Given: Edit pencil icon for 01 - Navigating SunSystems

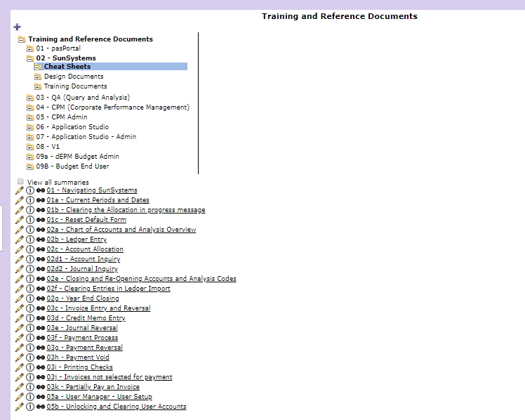Looking at the screenshot, I should click(x=20, y=190).
